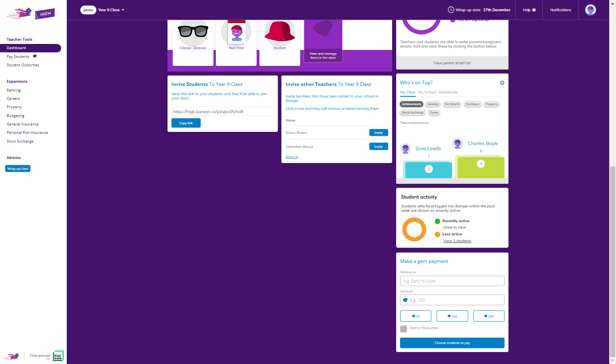Click the Wrap up class button
The width and height of the screenshot is (616, 364).
[18, 169]
